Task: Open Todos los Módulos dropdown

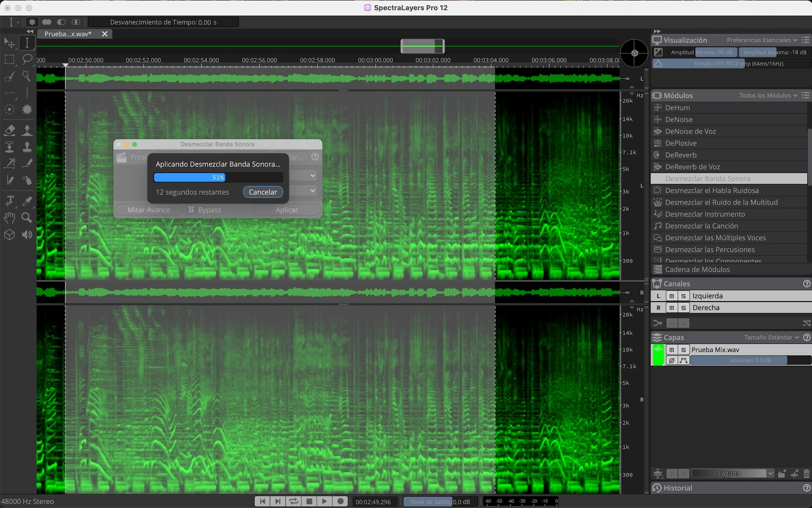Action: (x=768, y=96)
